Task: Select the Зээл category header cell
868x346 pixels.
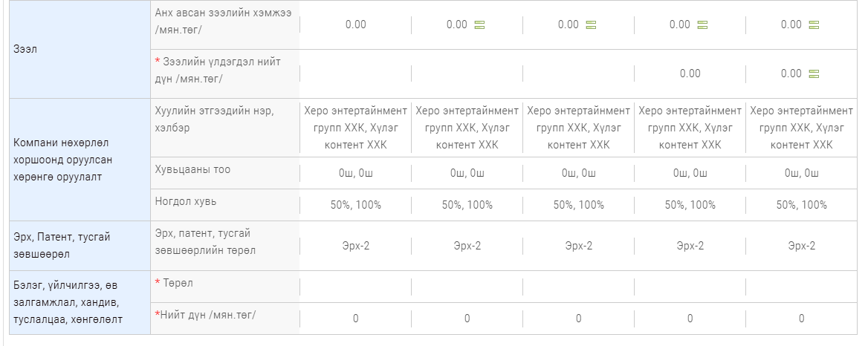Action: click(80, 49)
